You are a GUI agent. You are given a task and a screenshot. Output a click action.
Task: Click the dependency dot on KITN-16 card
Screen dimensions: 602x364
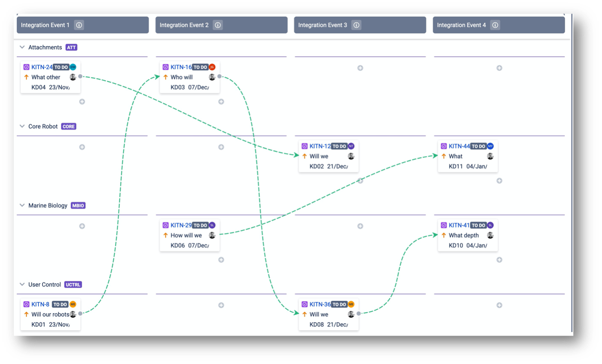(x=220, y=76)
